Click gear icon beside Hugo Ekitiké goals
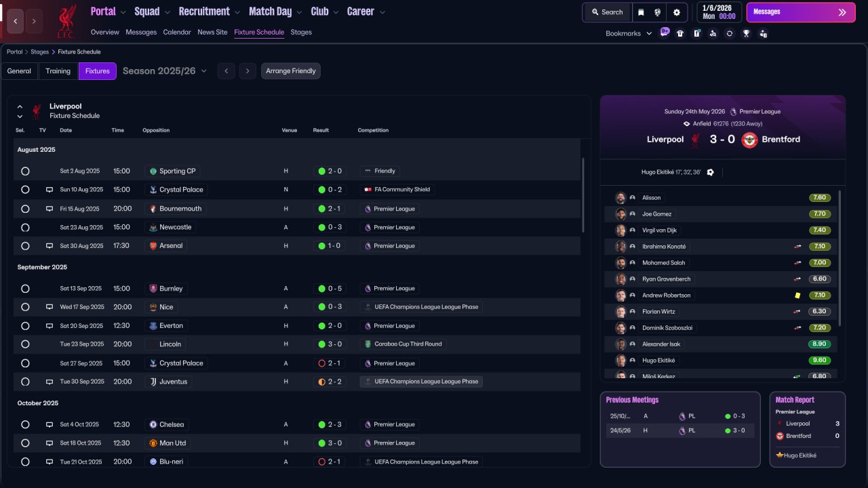Image resolution: width=868 pixels, height=488 pixels. pyautogui.click(x=710, y=172)
